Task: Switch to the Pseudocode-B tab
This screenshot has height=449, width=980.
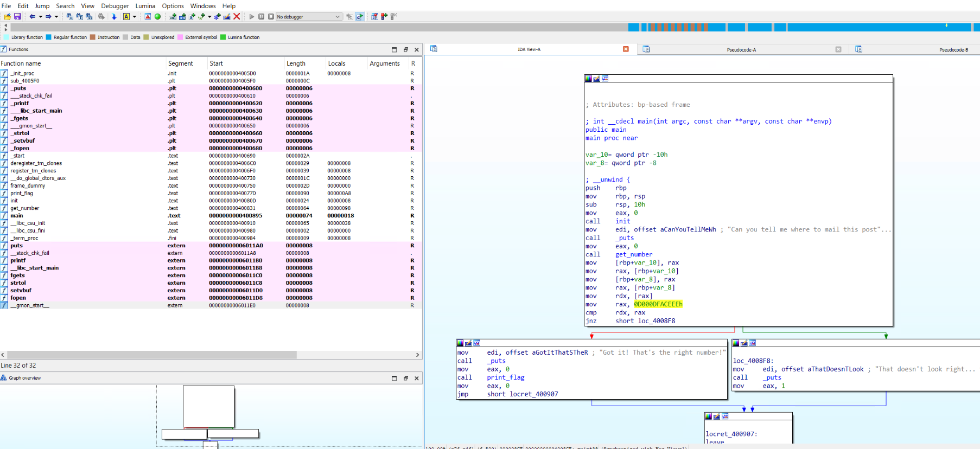Action: tap(953, 49)
